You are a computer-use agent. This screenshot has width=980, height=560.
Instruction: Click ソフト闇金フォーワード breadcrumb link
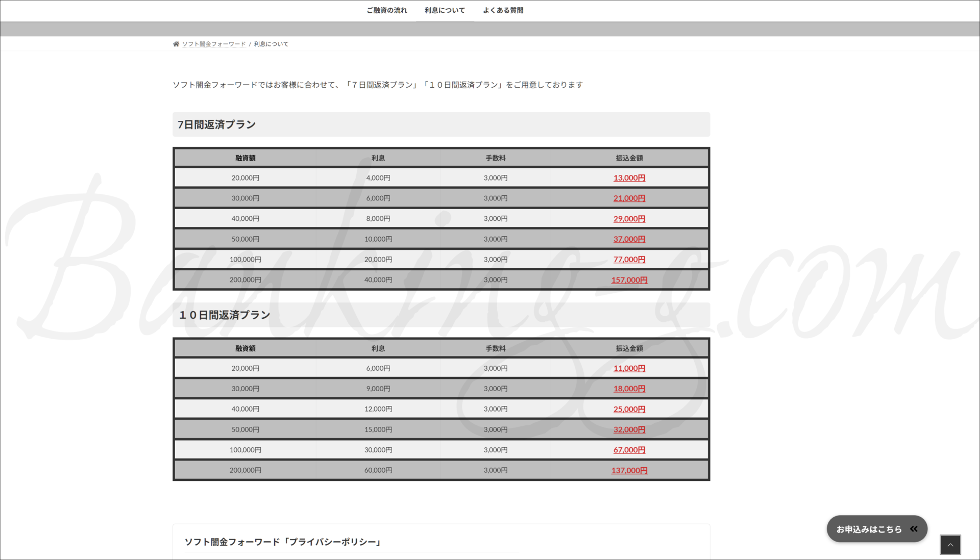coord(214,44)
